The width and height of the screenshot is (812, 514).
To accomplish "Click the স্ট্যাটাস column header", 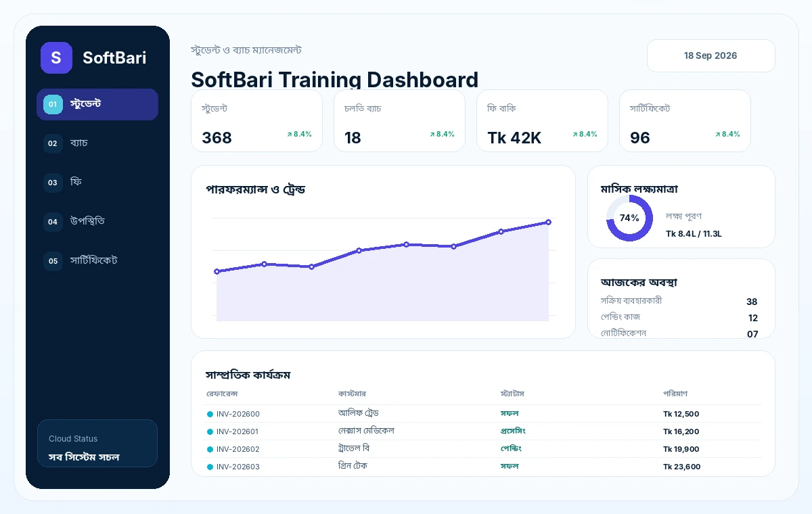I will click(512, 394).
